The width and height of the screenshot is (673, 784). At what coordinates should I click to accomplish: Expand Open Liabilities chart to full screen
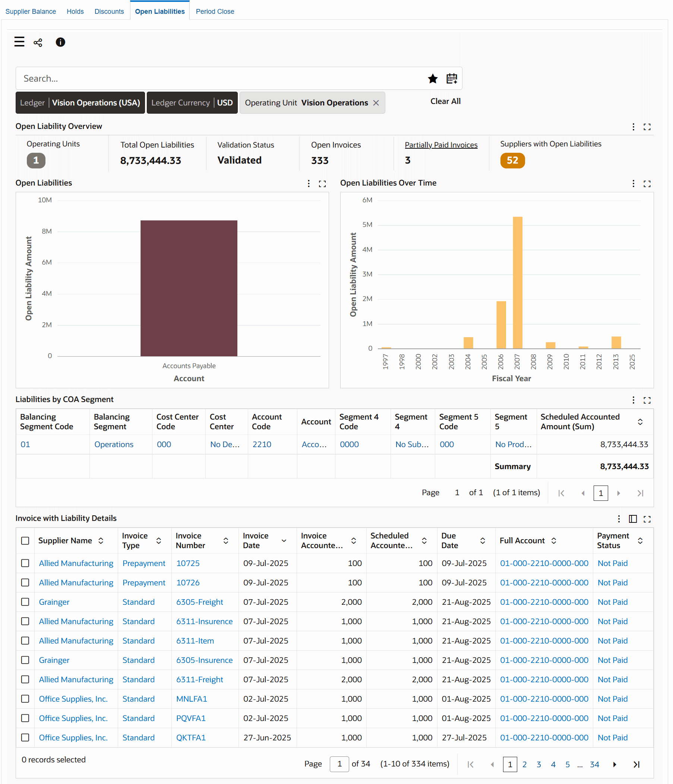[322, 183]
